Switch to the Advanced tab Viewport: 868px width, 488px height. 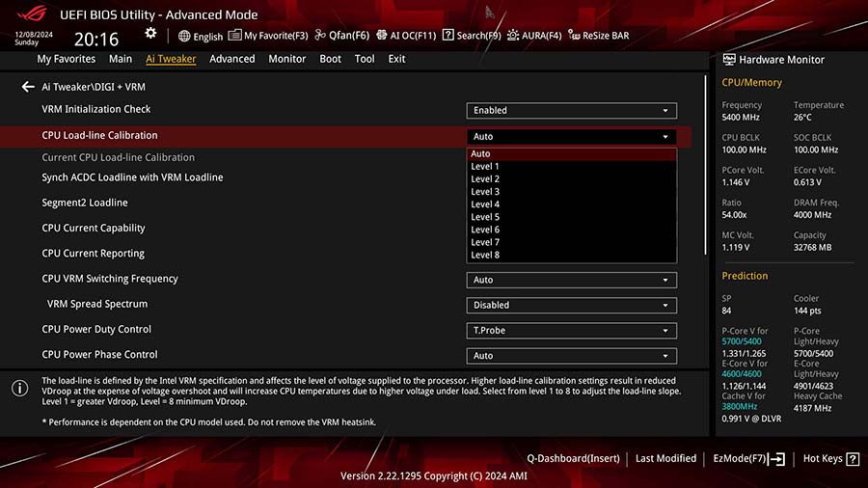tap(231, 59)
